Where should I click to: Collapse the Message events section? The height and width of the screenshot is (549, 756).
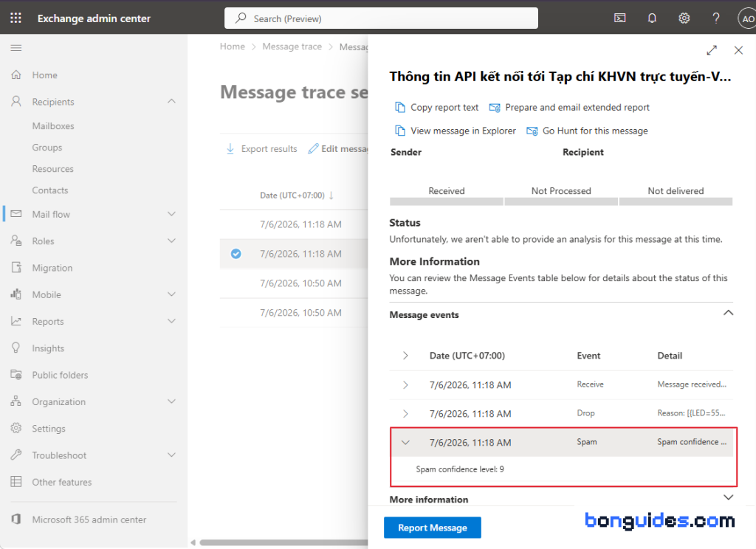[x=728, y=313]
